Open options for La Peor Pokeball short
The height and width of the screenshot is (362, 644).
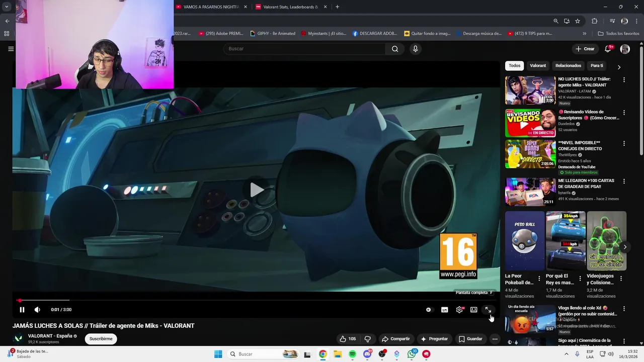click(x=539, y=278)
